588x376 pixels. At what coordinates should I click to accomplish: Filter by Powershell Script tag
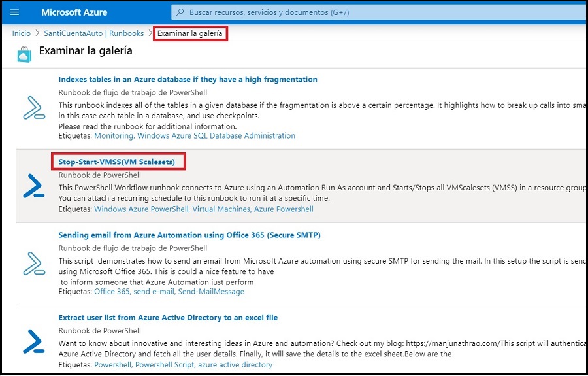[165, 364]
